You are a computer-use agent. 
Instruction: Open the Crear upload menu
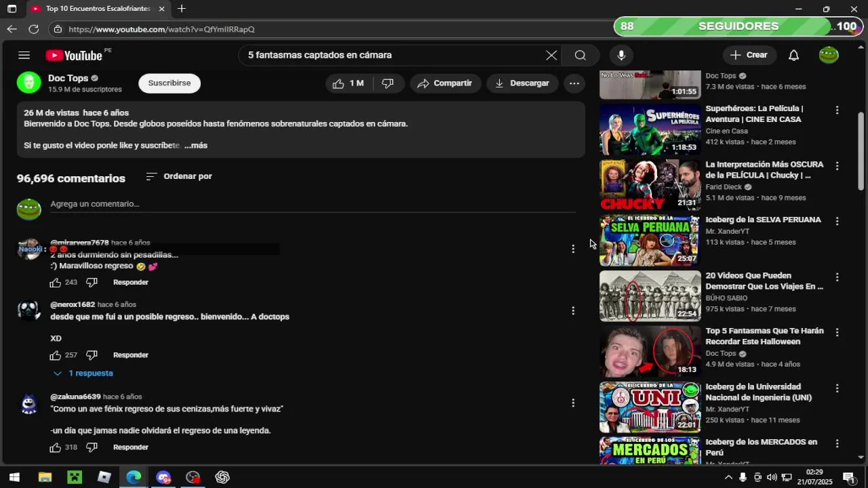pyautogui.click(x=749, y=56)
